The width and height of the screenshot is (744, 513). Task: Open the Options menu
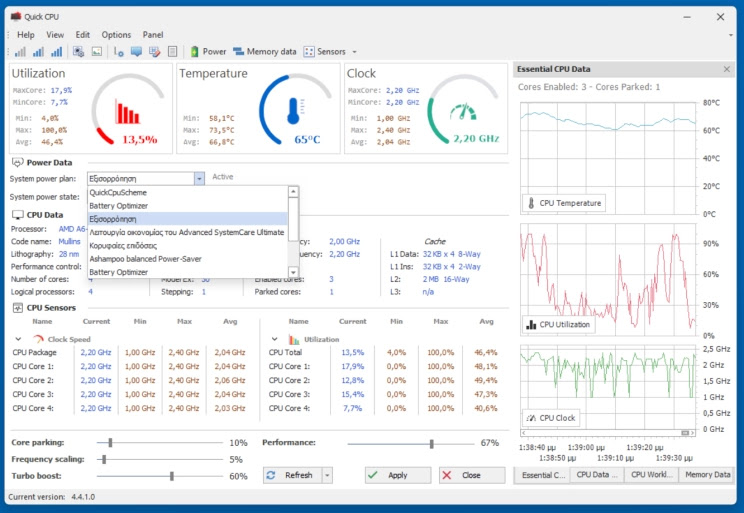point(116,35)
